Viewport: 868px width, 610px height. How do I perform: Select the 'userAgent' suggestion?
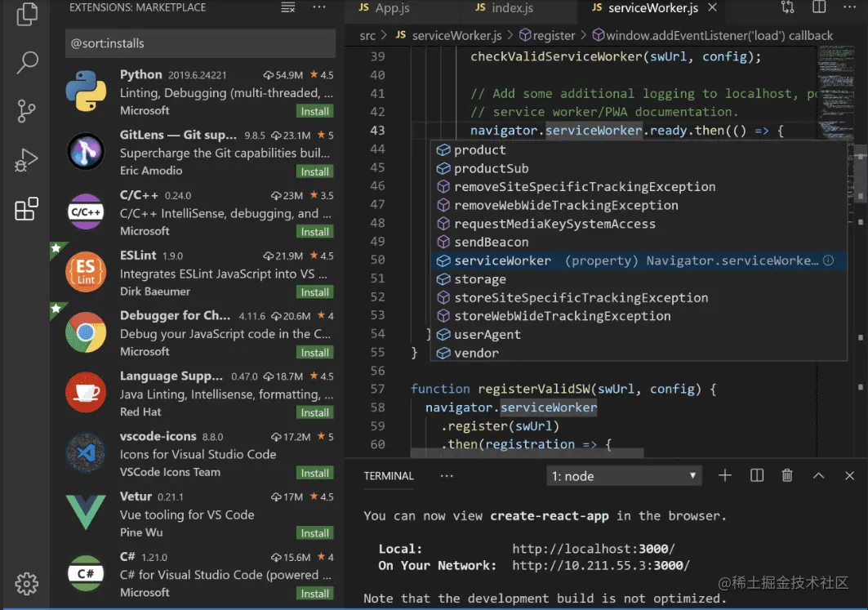click(639, 334)
